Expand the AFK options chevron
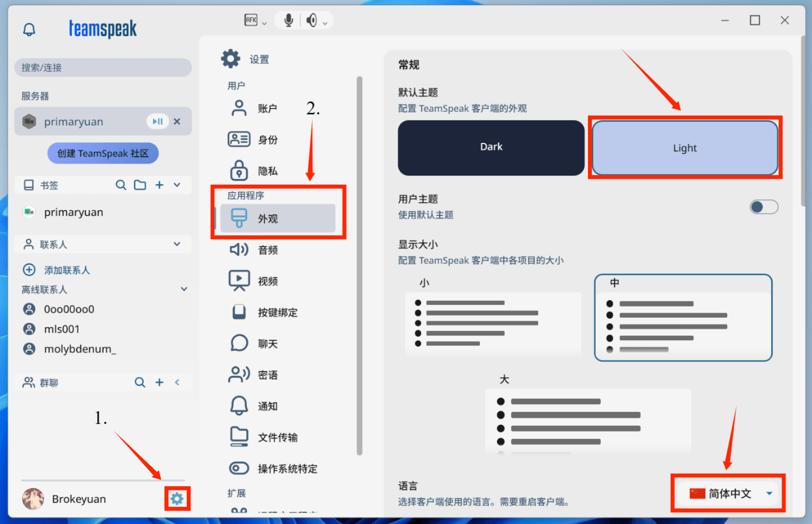This screenshot has height=524, width=812. click(264, 23)
